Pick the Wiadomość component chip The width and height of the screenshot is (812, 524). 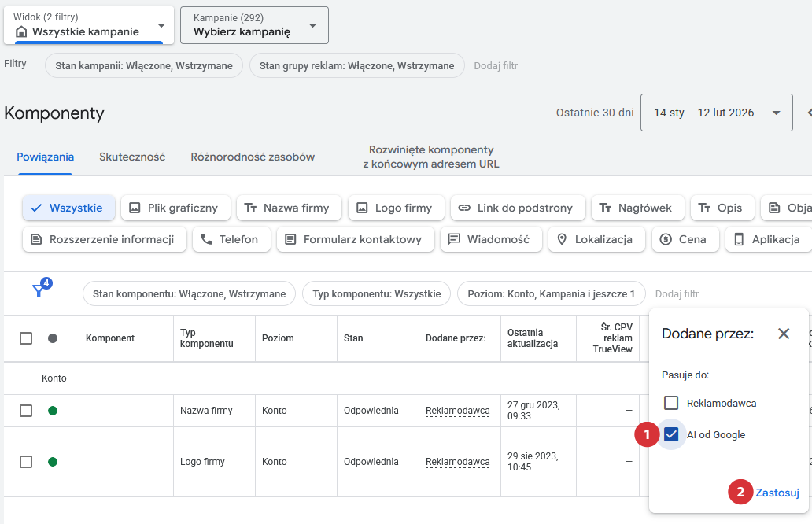(x=490, y=239)
